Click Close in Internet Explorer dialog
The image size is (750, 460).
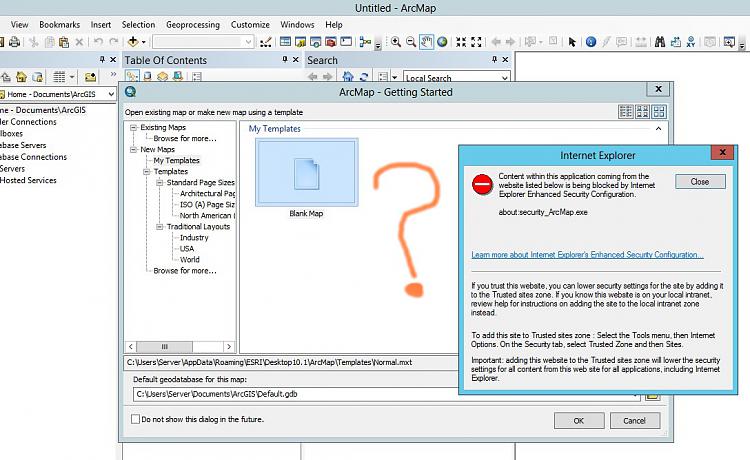pyautogui.click(x=700, y=182)
